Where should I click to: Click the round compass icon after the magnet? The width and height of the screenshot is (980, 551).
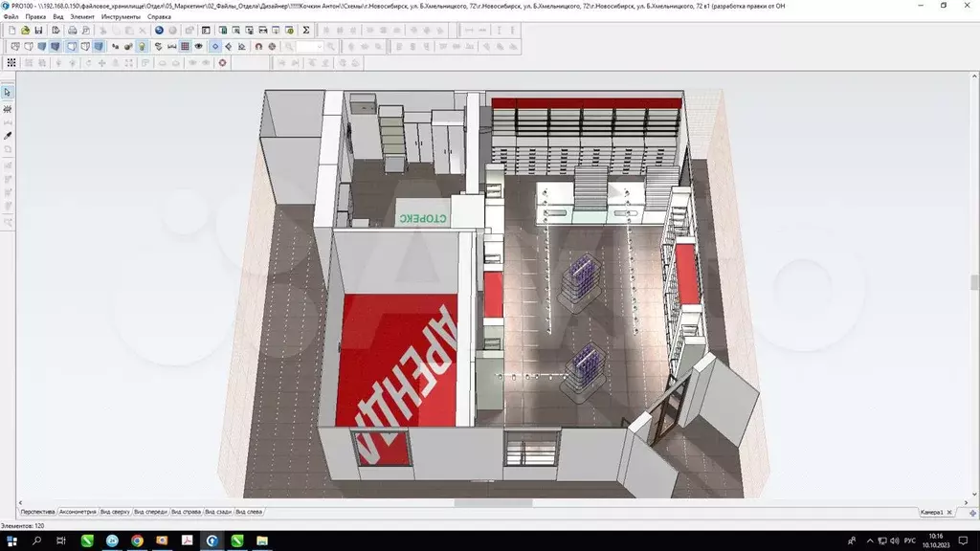pyautogui.click(x=272, y=46)
